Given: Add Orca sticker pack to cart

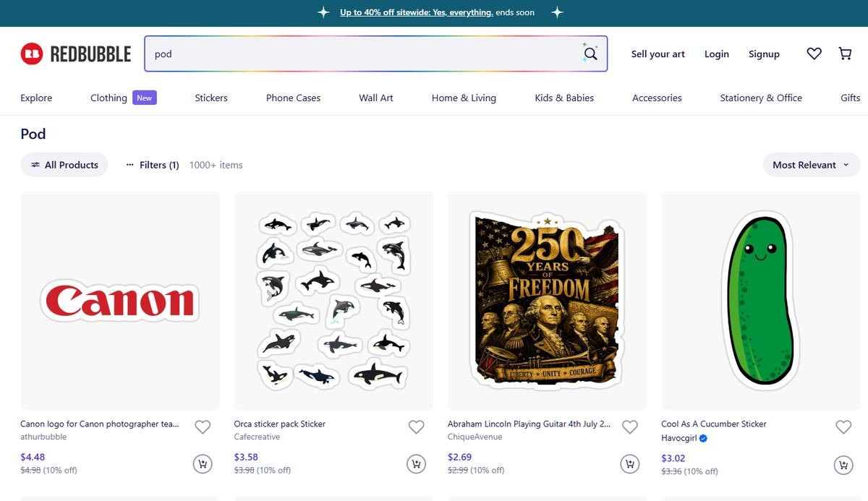Looking at the screenshot, I should 416,463.
